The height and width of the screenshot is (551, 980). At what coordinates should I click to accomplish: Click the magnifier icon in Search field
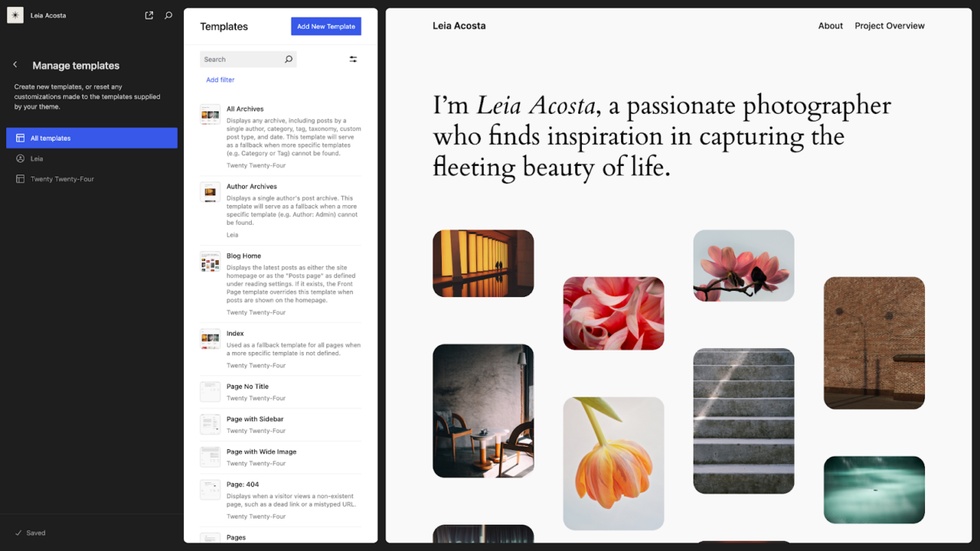click(x=288, y=60)
